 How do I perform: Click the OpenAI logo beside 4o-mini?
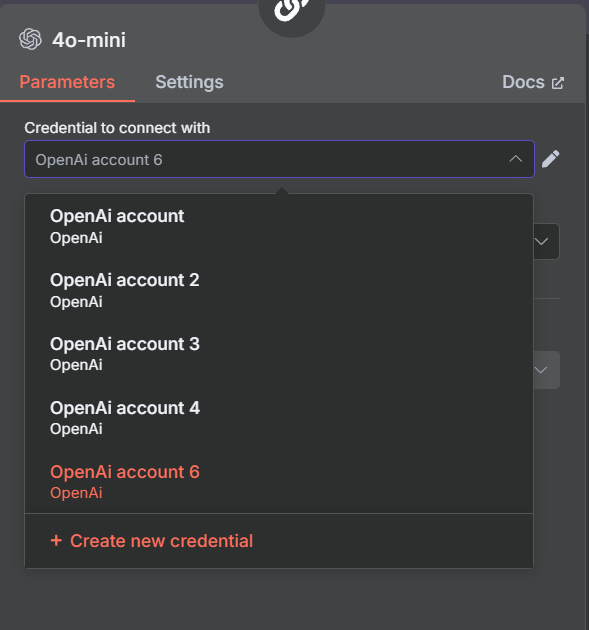[x=31, y=39]
